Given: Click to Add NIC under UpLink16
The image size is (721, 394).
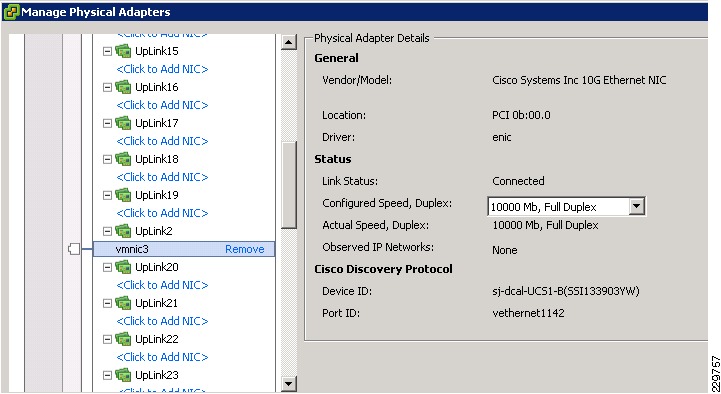Looking at the screenshot, I should pos(162,105).
